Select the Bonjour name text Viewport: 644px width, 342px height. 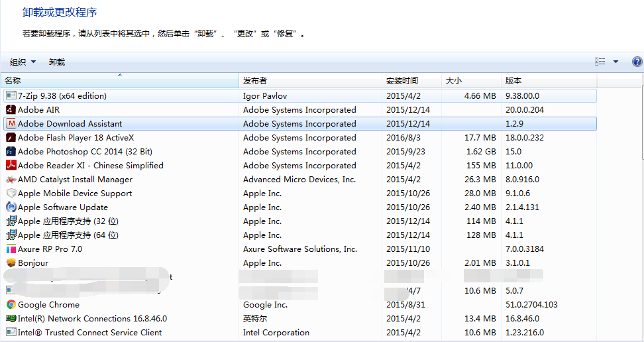[x=33, y=262]
